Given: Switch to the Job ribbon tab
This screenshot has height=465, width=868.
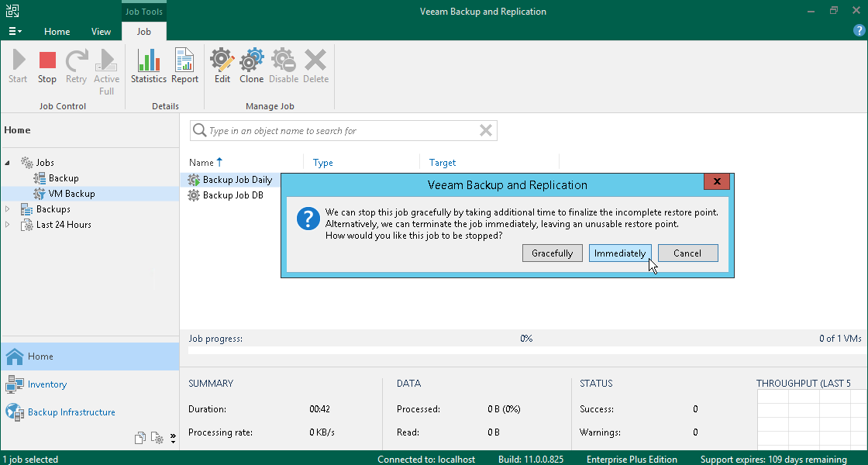Looking at the screenshot, I should coord(144,32).
